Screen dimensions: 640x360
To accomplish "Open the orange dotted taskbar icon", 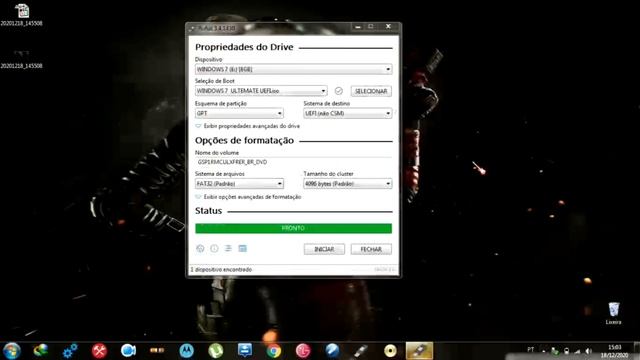I will click(157, 351).
